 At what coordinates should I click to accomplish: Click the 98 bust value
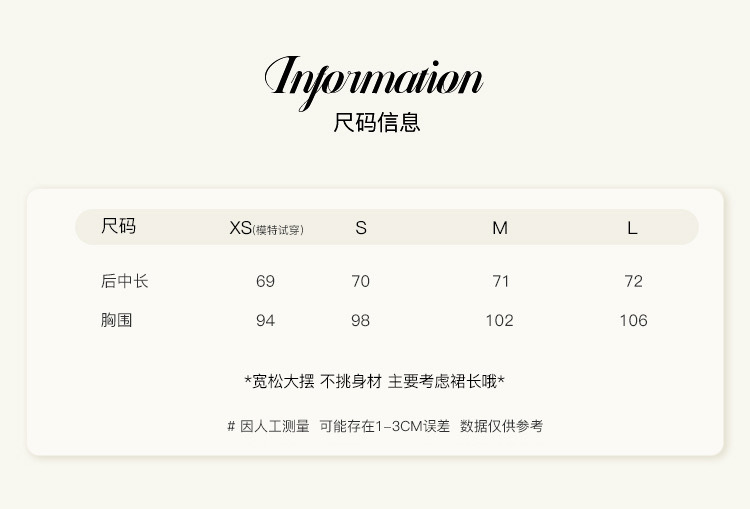(361, 321)
